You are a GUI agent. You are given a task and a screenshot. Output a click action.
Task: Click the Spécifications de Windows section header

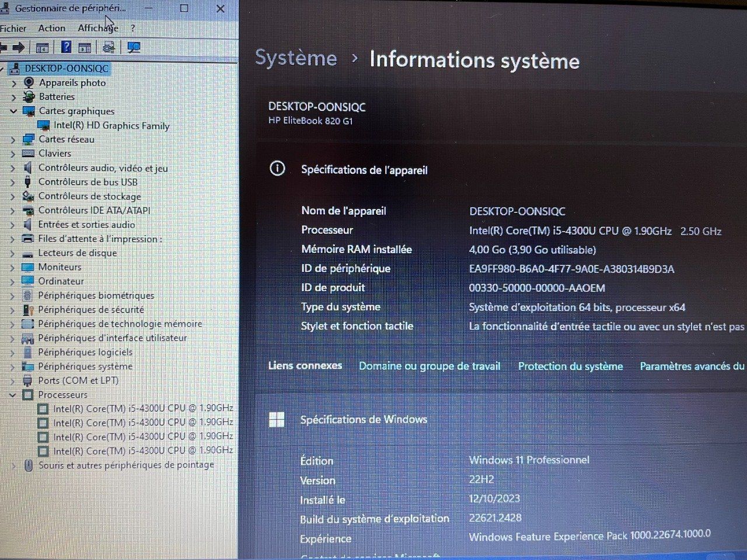coord(364,419)
